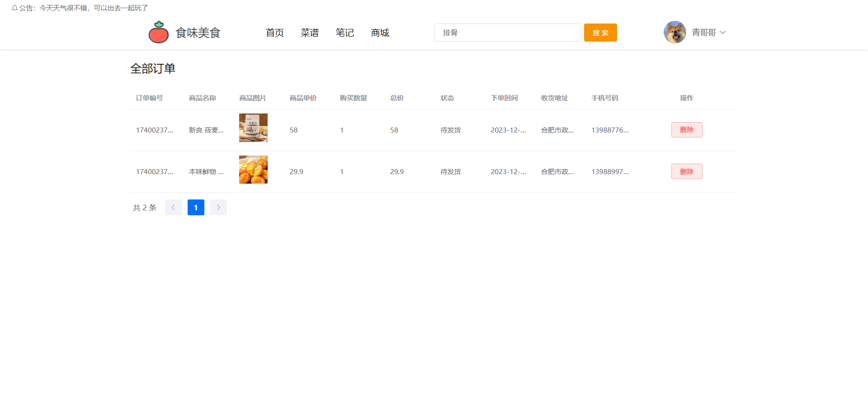Click the 订单编号 column header

[x=150, y=98]
